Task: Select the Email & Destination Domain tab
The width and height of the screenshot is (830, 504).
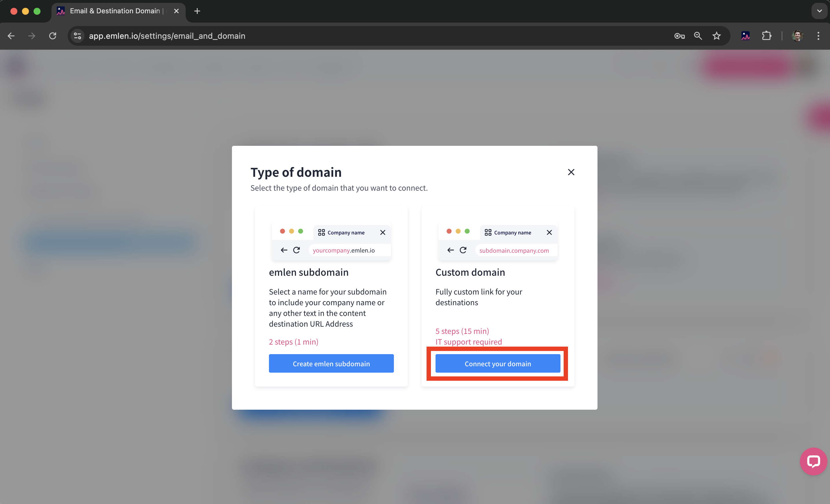Action: pos(115,11)
